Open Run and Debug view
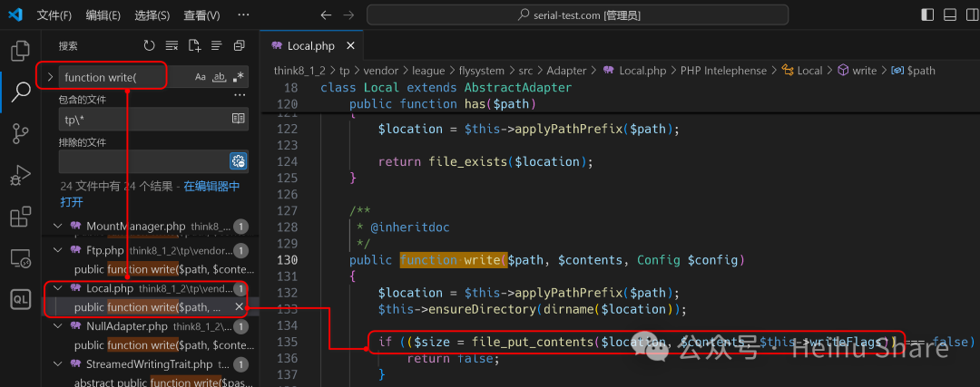Image resolution: width=980 pixels, height=387 pixels. click(21, 176)
